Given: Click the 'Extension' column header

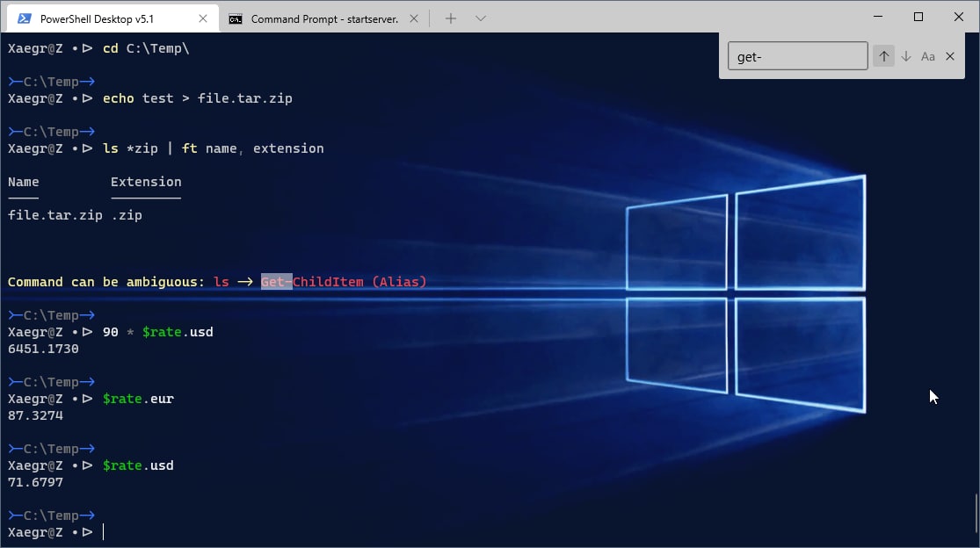Looking at the screenshot, I should click(x=146, y=182).
